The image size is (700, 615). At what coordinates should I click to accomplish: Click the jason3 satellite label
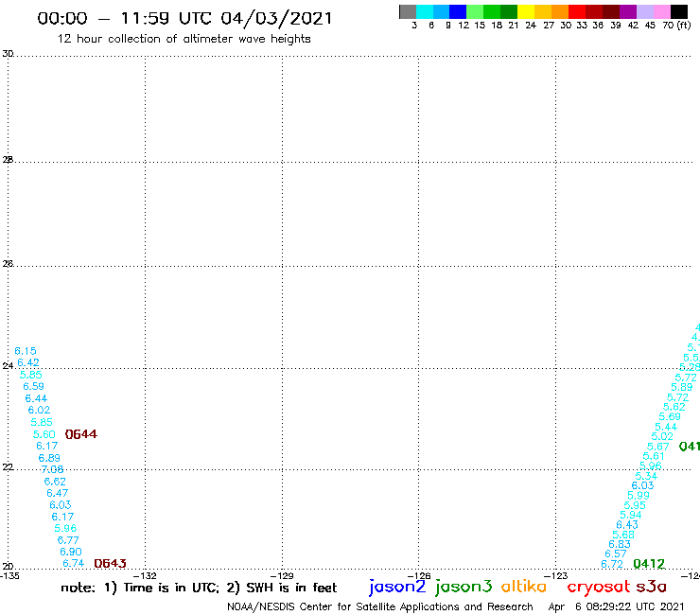point(464,587)
